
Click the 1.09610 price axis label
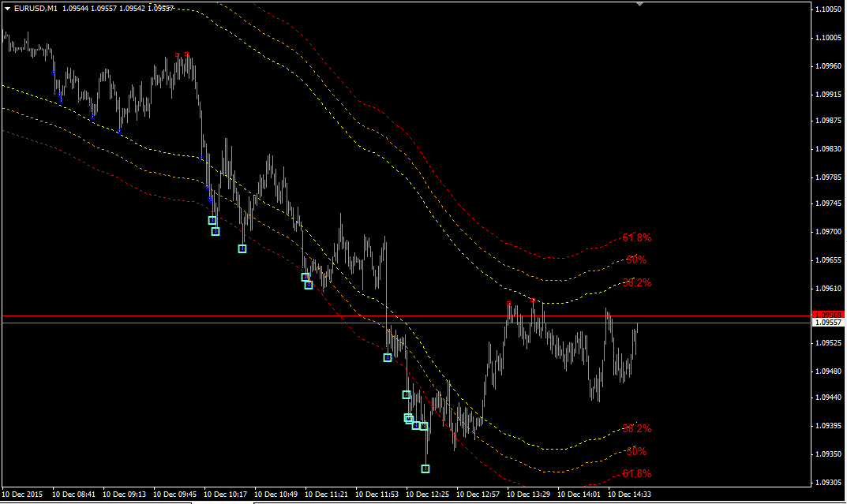[x=828, y=289]
